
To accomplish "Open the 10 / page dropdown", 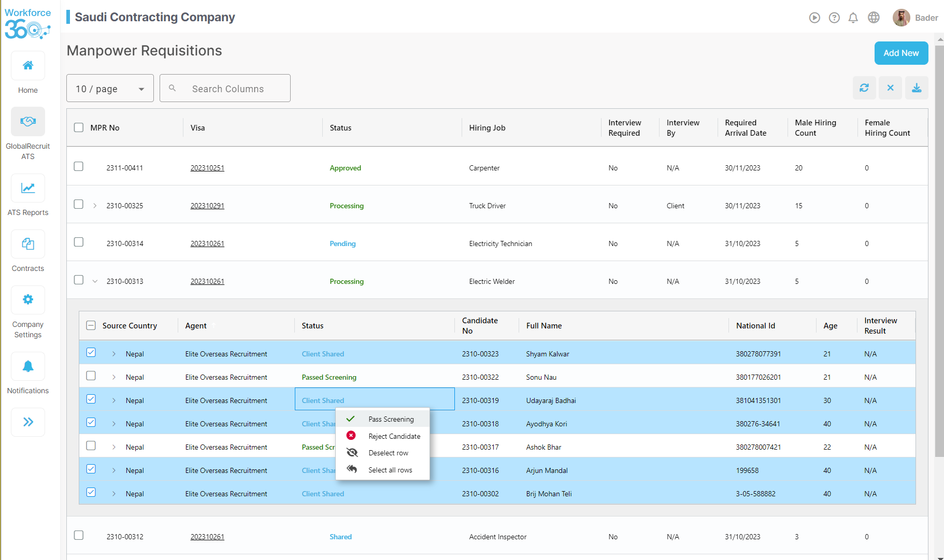I will tap(110, 89).
